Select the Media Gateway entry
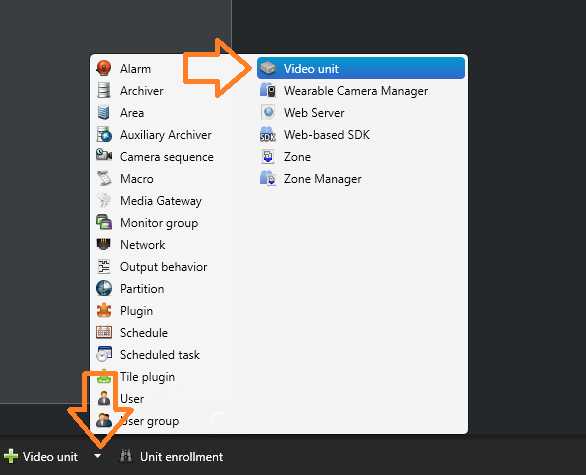586x475 pixels. coord(161,201)
